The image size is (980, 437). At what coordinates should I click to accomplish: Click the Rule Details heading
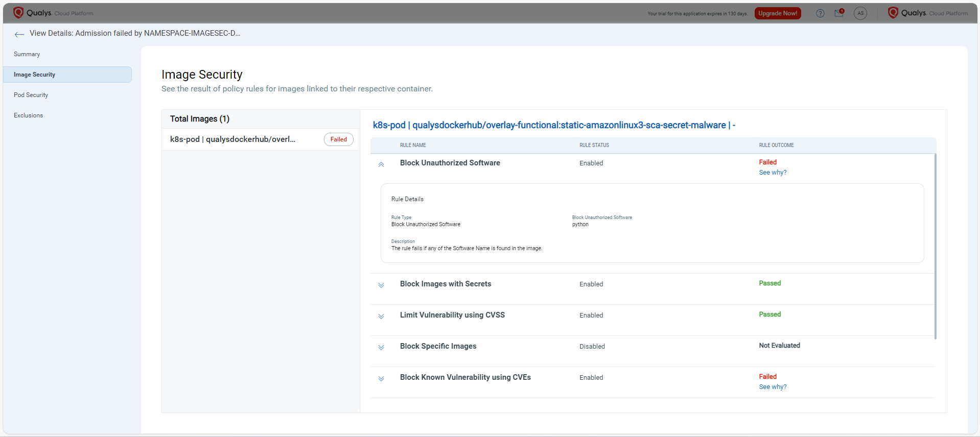[407, 199]
